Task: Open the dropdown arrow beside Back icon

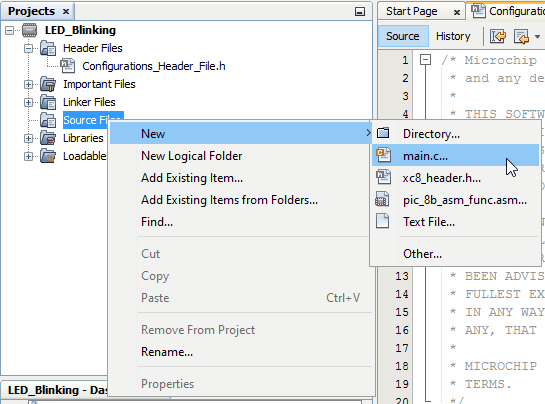Action: click(x=537, y=37)
